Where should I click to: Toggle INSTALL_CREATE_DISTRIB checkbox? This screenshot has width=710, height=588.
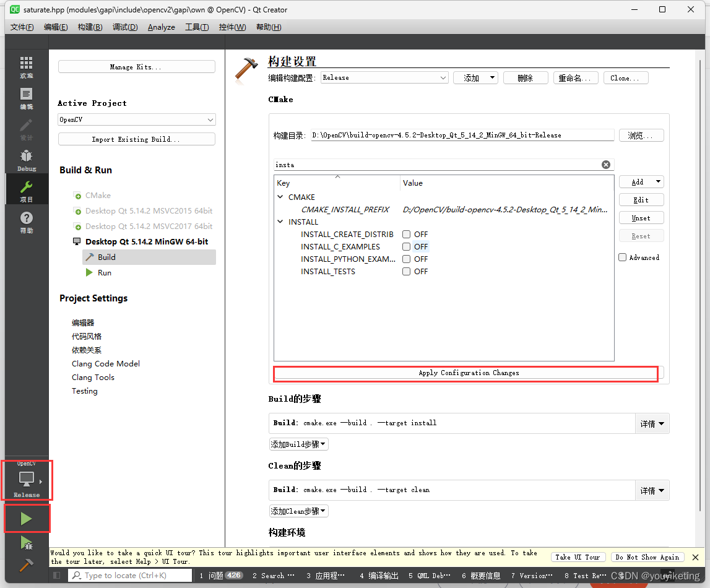click(x=406, y=235)
